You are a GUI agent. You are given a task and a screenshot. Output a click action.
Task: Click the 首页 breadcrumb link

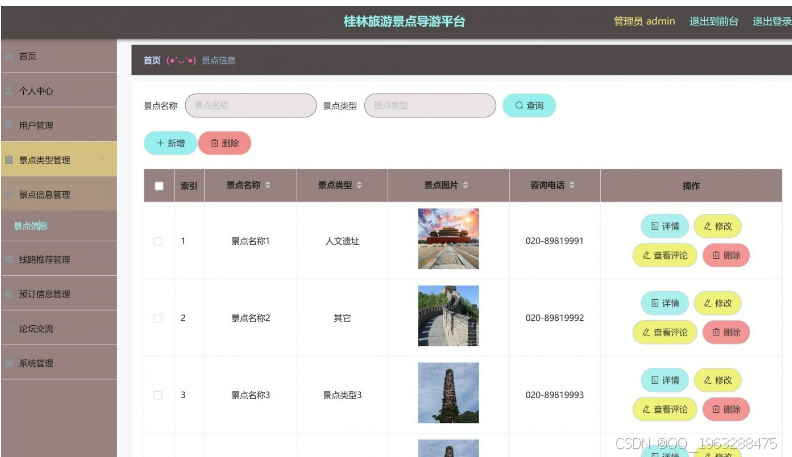(152, 61)
